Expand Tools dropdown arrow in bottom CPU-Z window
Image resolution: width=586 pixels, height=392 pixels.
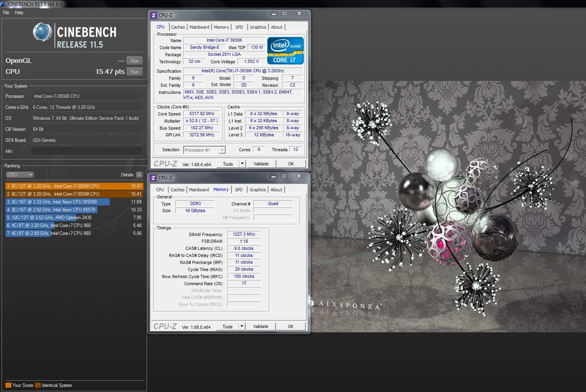242,326
